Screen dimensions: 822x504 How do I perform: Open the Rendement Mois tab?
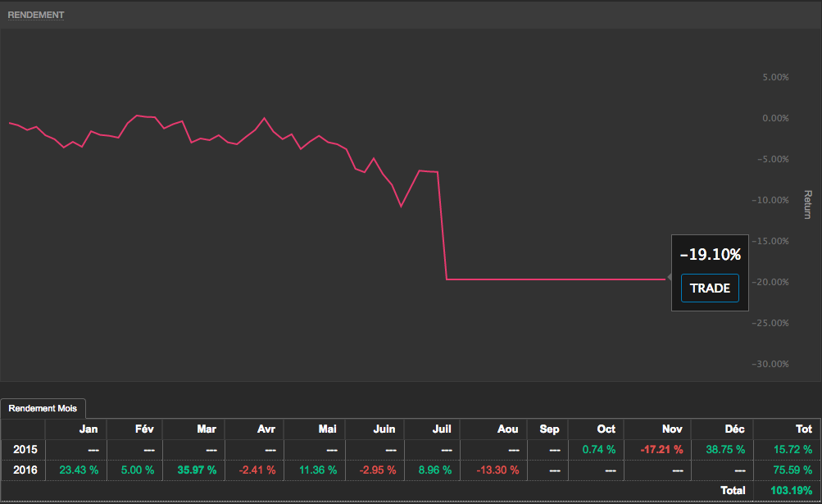[x=43, y=408]
